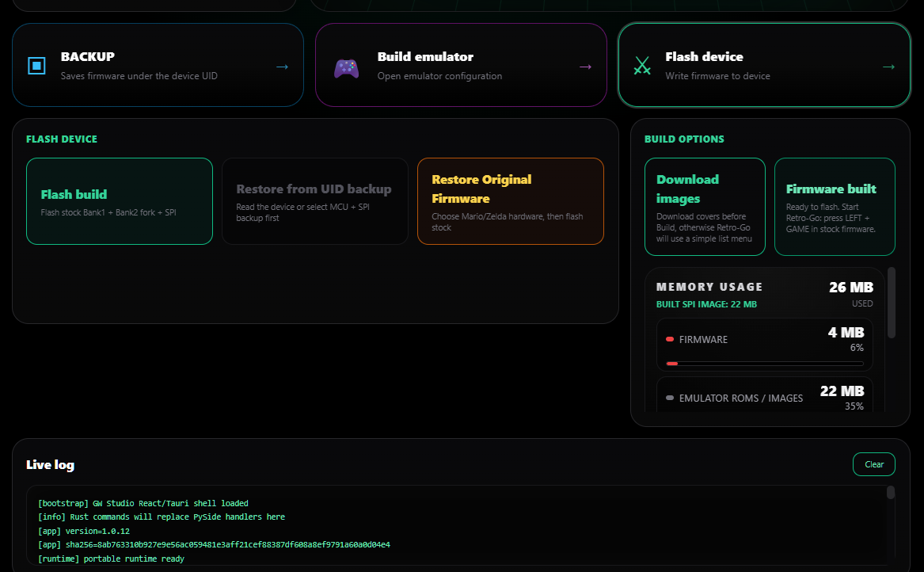This screenshot has width=924, height=572.
Task: Click the 35% emulator ROMs percentage
Action: coord(854,406)
